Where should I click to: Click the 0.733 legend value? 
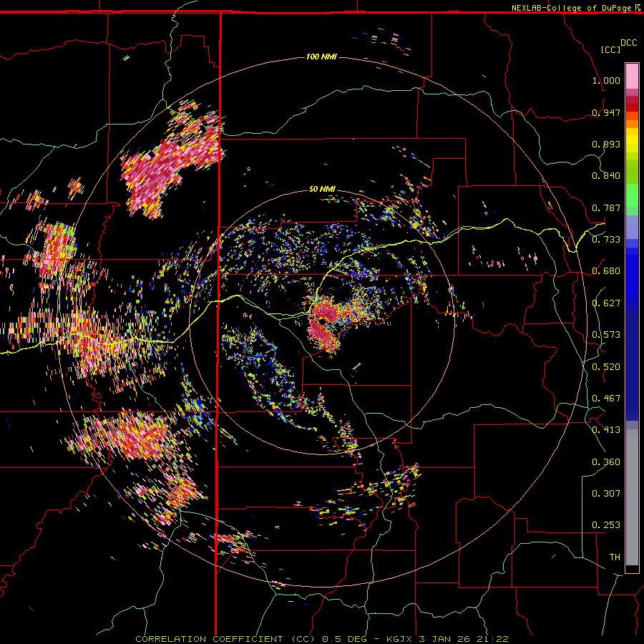click(x=606, y=240)
